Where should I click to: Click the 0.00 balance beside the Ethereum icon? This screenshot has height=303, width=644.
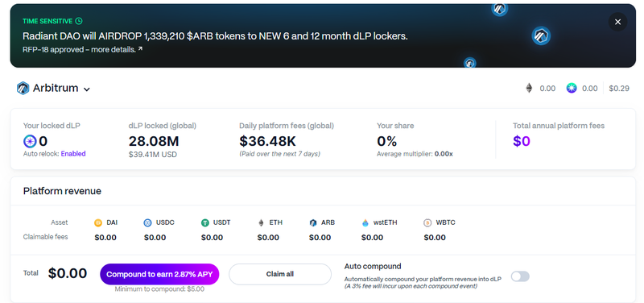[x=547, y=89]
